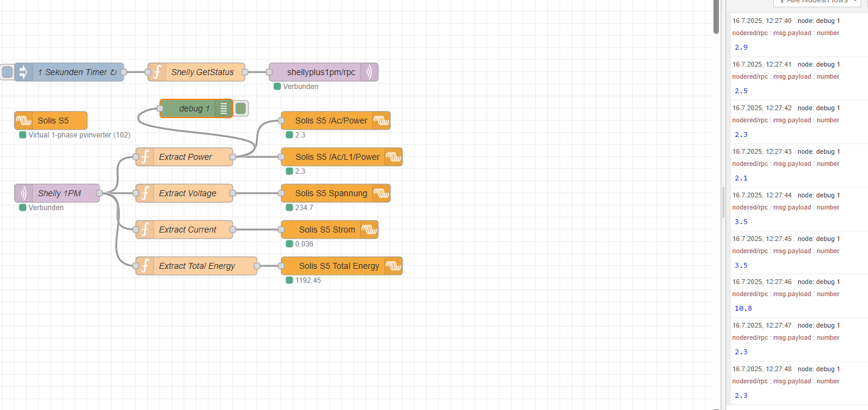Click the Verbunden status under Shelly 1PM
Screen dimensions: 868x410
click(46, 208)
